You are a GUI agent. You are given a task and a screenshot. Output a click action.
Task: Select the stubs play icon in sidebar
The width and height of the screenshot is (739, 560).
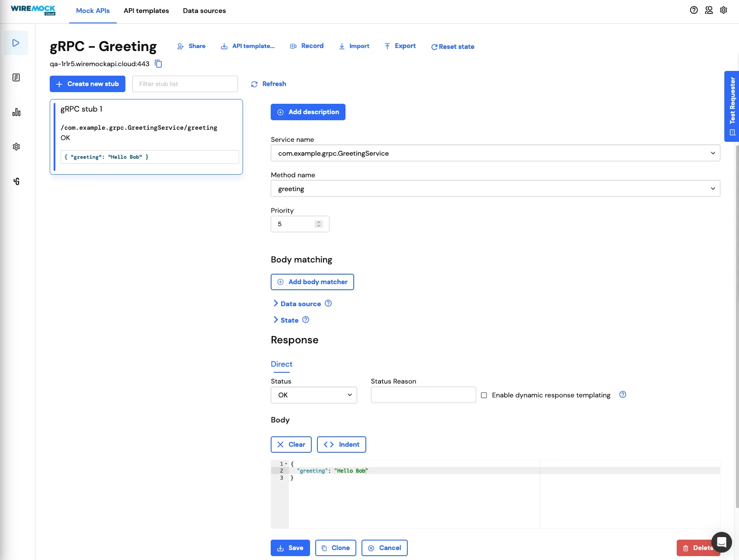16,43
